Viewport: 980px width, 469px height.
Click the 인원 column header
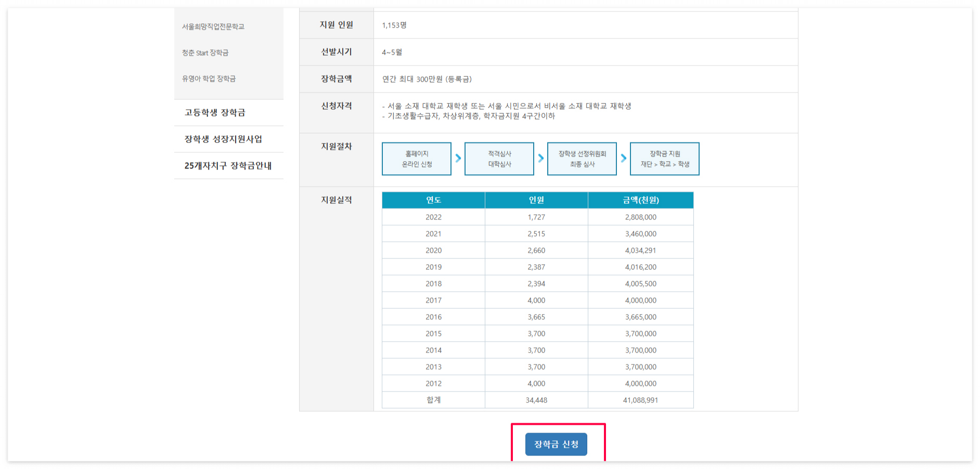pos(536,200)
